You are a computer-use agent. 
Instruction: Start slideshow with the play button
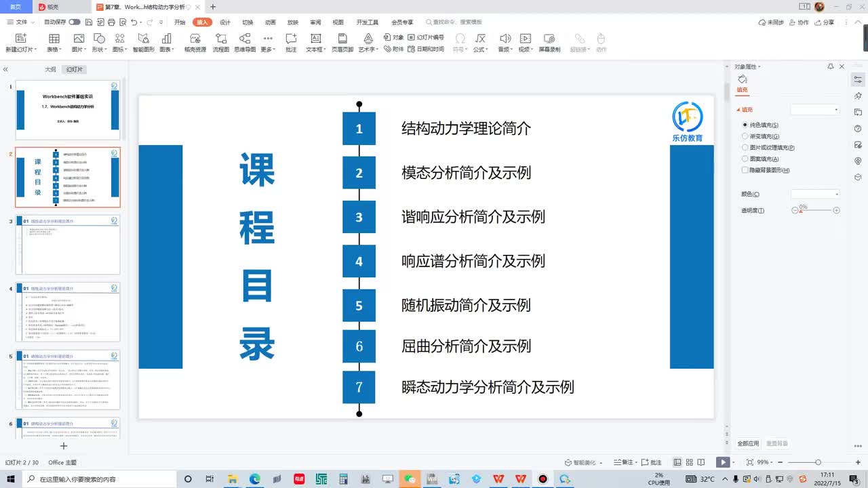tap(724, 462)
